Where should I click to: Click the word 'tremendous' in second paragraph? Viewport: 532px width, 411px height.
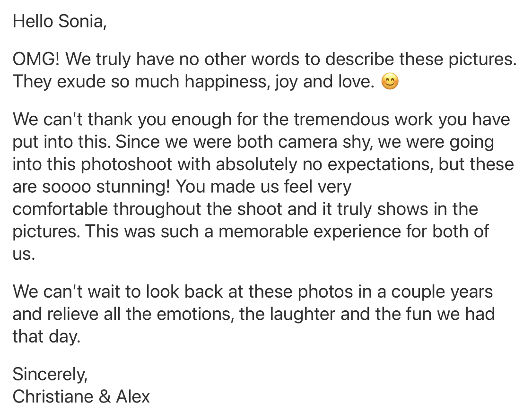(341, 119)
